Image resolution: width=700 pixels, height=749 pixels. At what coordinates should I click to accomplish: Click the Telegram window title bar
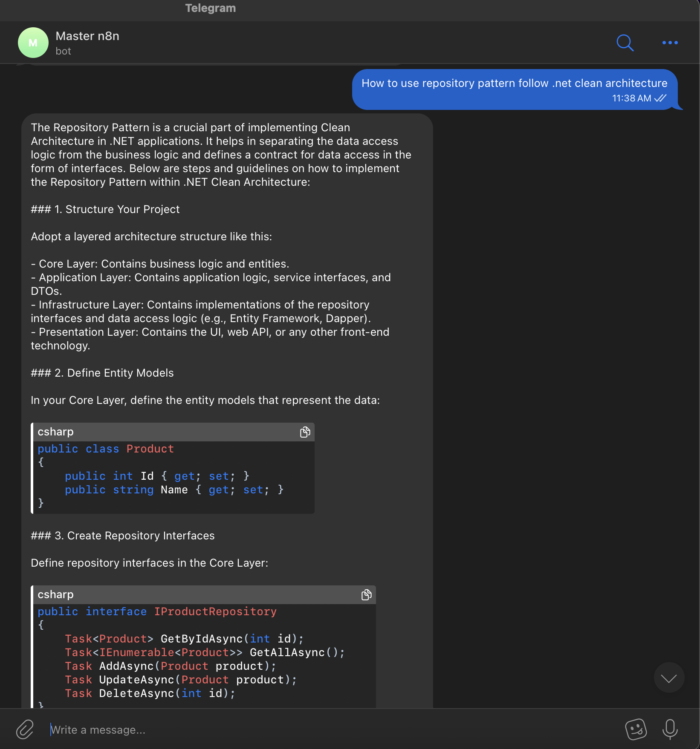[211, 9]
